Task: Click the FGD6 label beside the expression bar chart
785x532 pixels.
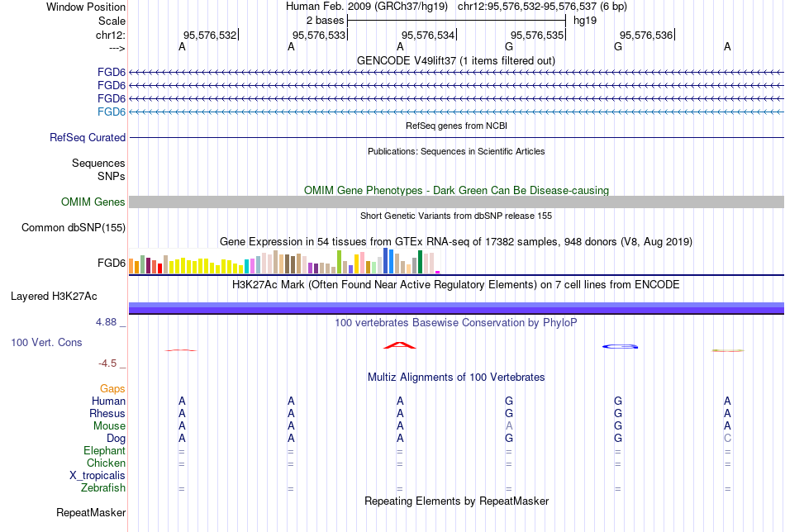Action: pyautogui.click(x=112, y=264)
